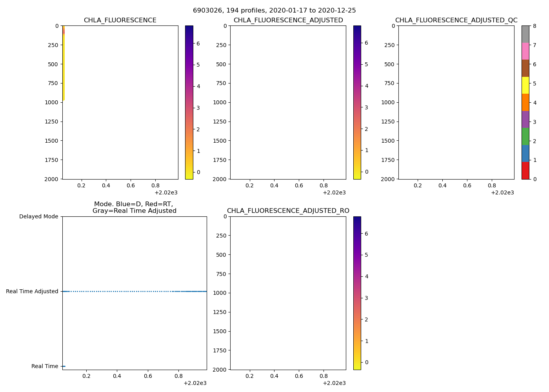Select the Real Time Adjusted axis label
This screenshot has height=392, width=549.
(x=32, y=291)
